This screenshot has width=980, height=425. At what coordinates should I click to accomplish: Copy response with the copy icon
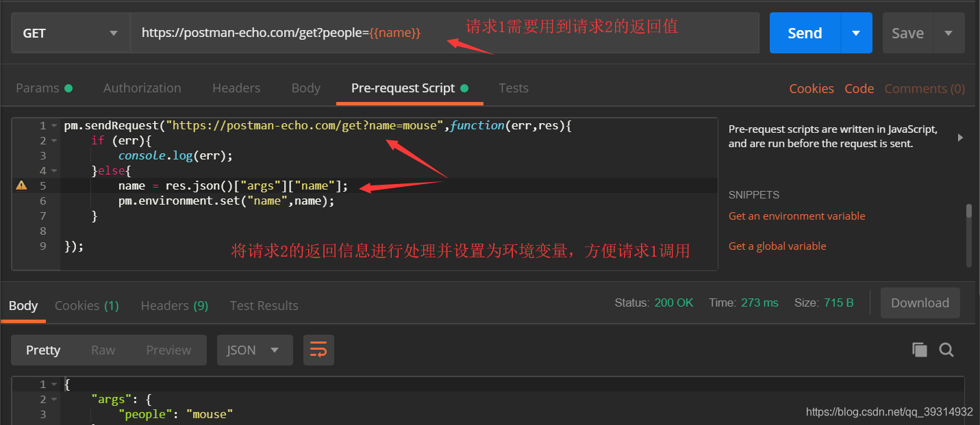pyautogui.click(x=919, y=350)
